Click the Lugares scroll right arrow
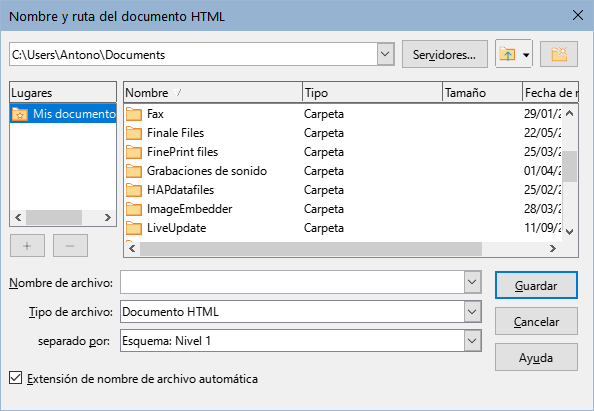Image resolution: width=594 pixels, height=411 pixels. (108, 217)
